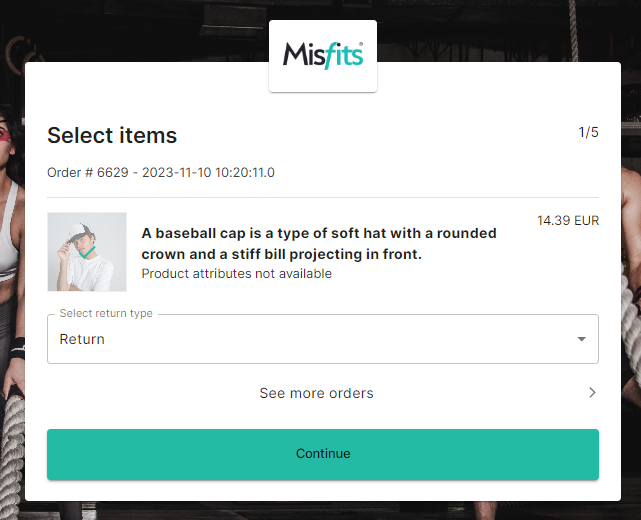
Task: Click the selected Return value text
Action: [x=82, y=339]
